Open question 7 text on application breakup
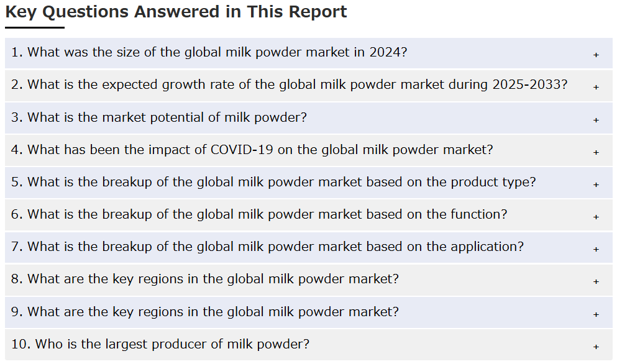617x364 pixels. pyautogui.click(x=267, y=247)
